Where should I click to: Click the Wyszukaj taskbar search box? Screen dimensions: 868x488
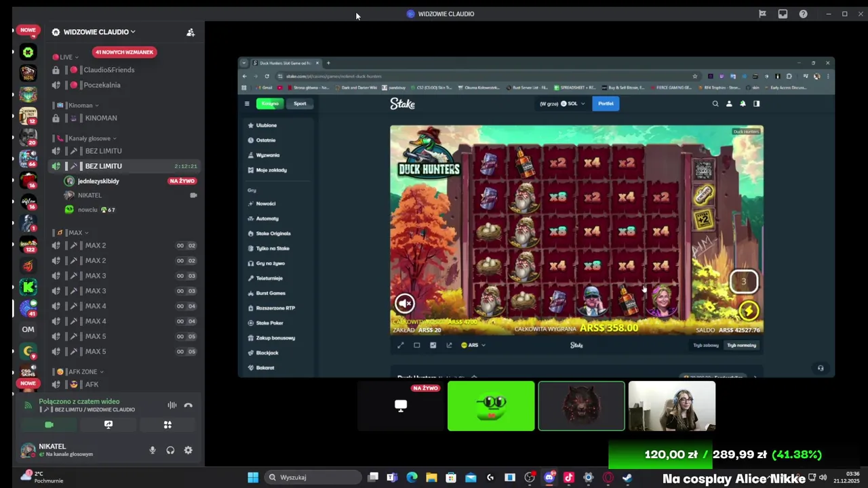tap(312, 477)
